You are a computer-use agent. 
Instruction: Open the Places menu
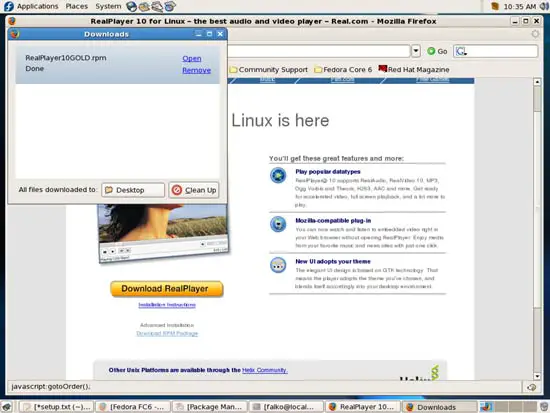pos(77,6)
